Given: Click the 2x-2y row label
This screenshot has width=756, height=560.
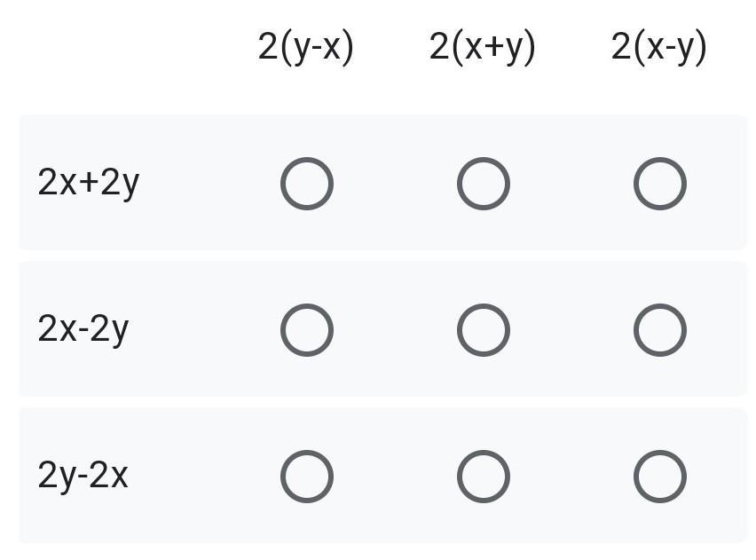Looking at the screenshot, I should click(x=83, y=329).
